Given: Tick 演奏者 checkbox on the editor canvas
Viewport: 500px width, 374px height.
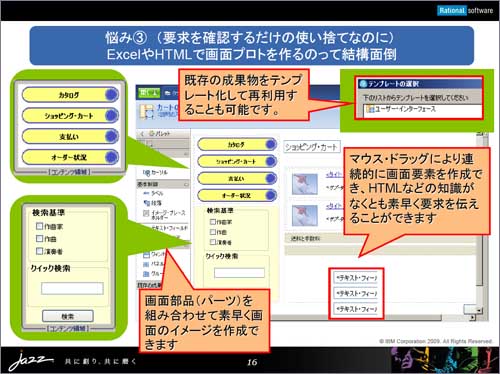Looking at the screenshot, I should tap(213, 242).
